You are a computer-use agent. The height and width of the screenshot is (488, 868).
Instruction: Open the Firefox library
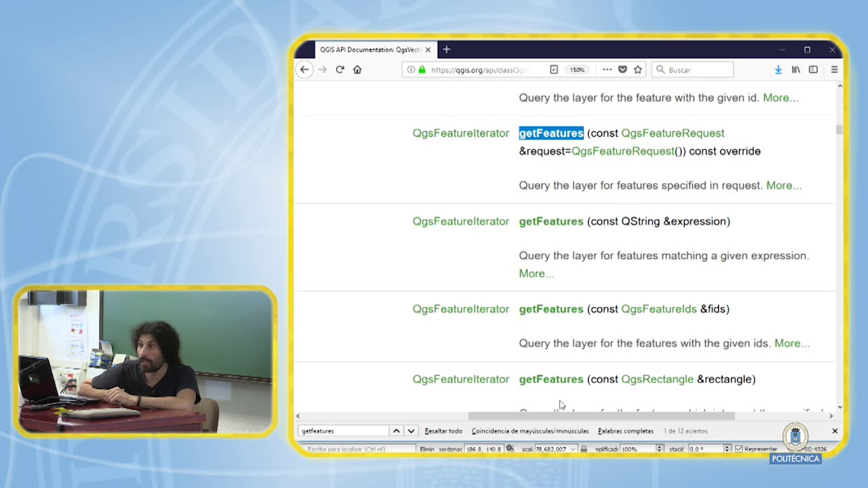tap(796, 70)
